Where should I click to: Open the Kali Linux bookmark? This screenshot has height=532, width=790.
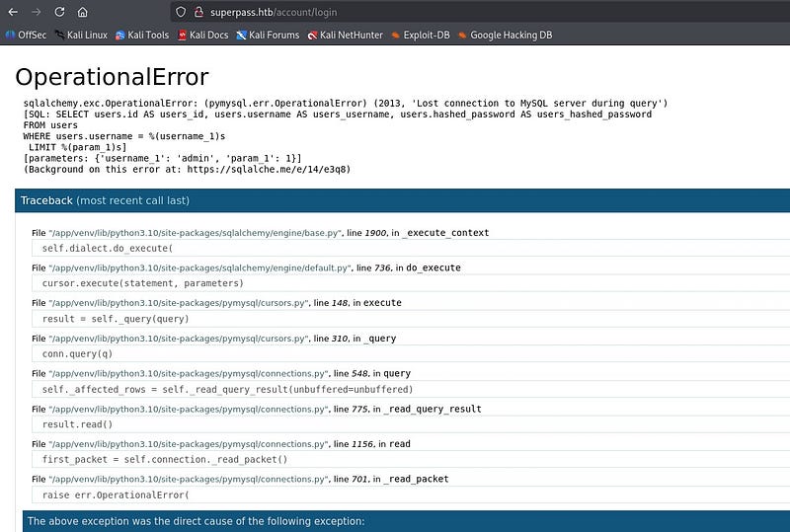pyautogui.click(x=80, y=35)
